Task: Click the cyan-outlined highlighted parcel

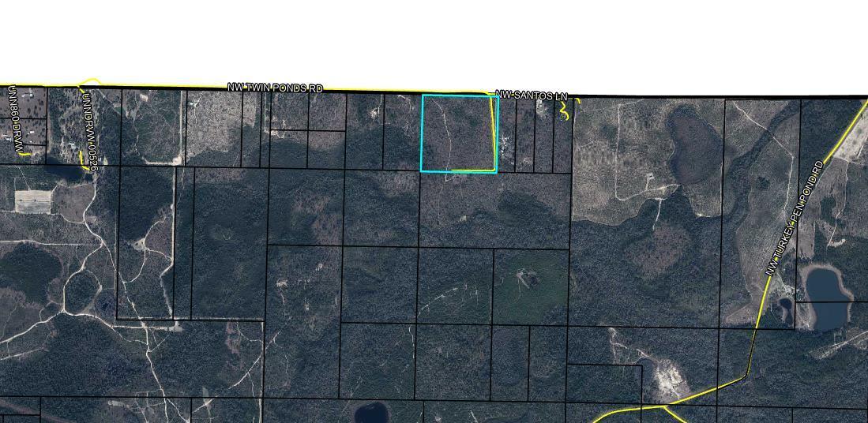Action: [x=458, y=133]
